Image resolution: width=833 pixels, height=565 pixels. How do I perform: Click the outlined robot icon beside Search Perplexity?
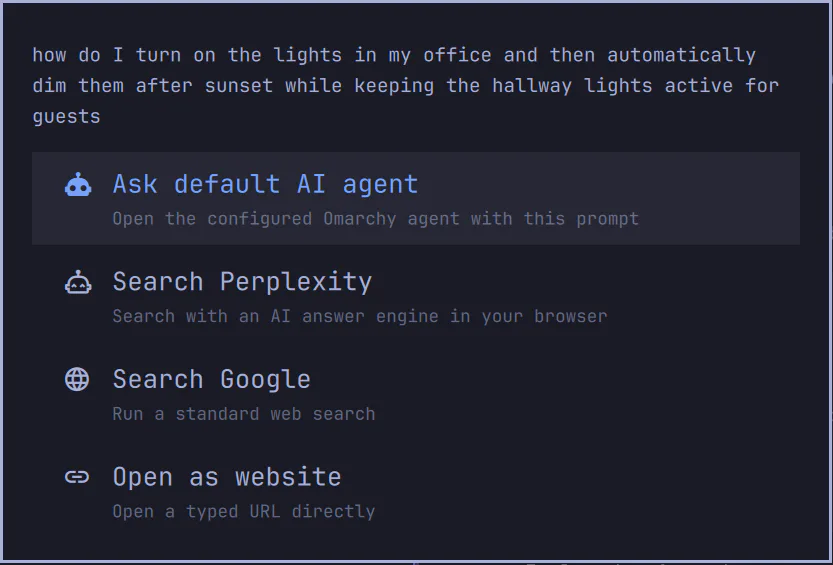78,282
